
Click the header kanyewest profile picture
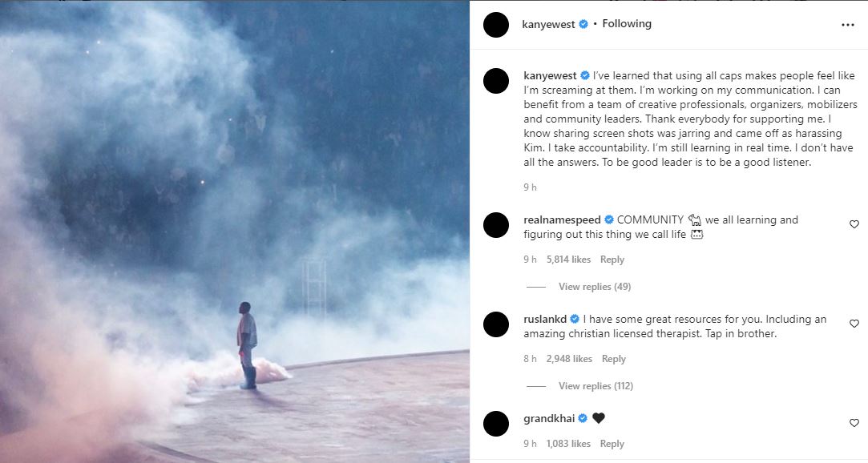[x=496, y=25]
